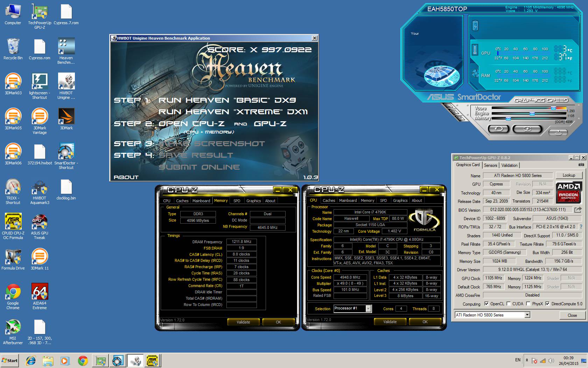Open Caches tab in left CPU-Z window
This screenshot has width=588, height=368.
pos(182,201)
